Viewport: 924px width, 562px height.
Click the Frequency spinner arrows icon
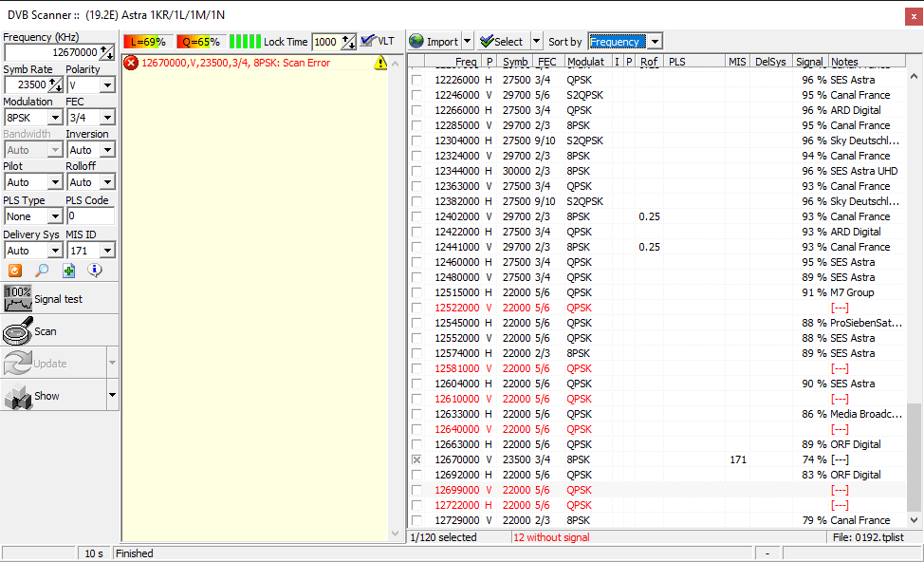click(x=107, y=52)
